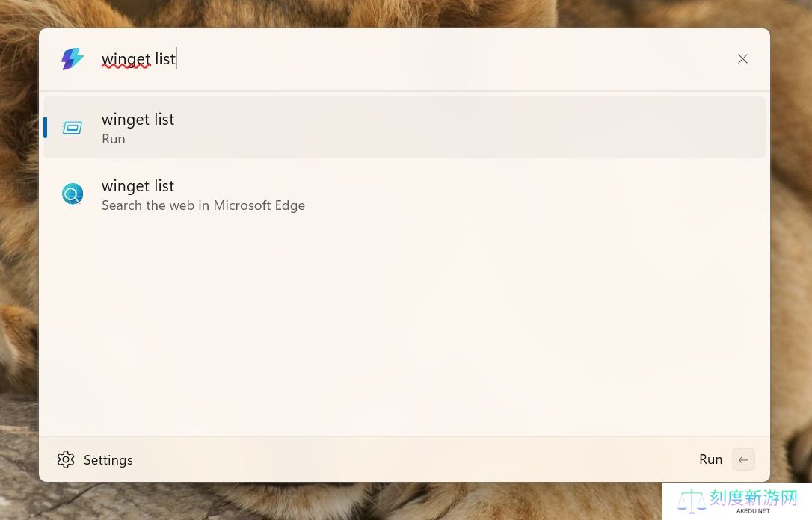This screenshot has width=812, height=520.
Task: Click the empty area below the results
Action: 404,329
